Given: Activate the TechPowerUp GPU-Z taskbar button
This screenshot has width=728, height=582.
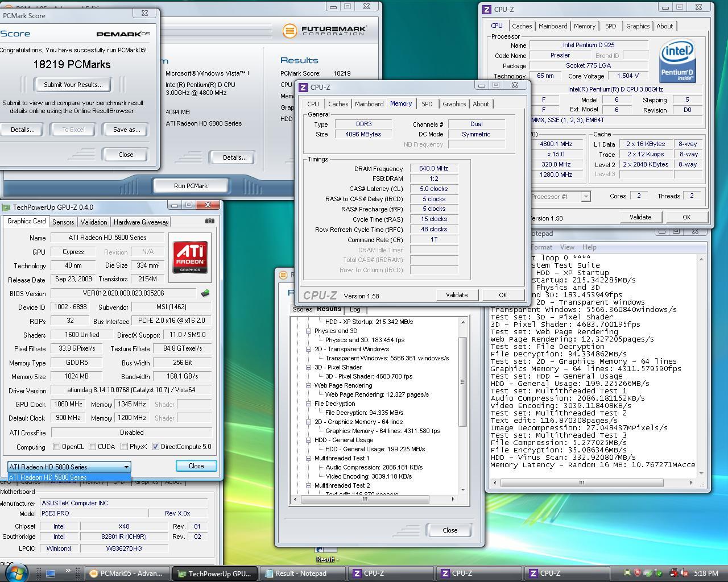Looking at the screenshot, I should coord(214,573).
